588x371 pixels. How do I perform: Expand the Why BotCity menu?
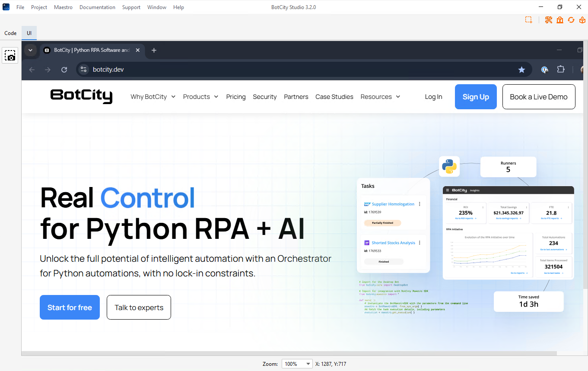click(153, 97)
